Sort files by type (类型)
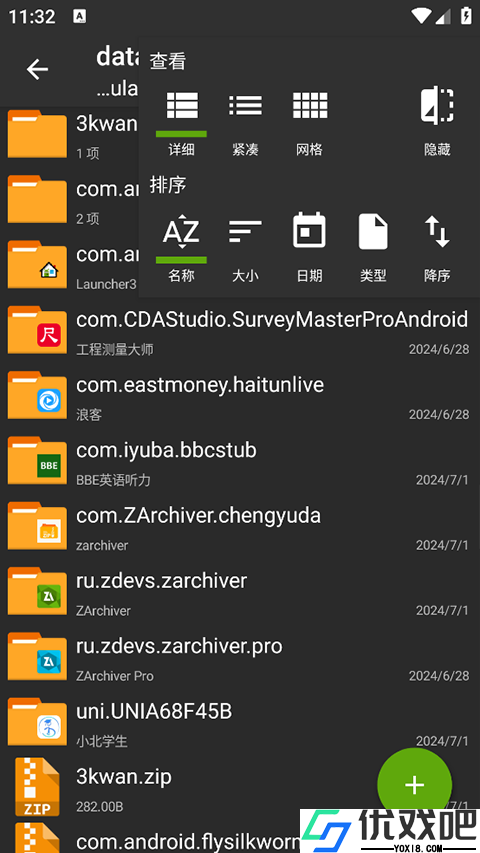 pyautogui.click(x=373, y=249)
